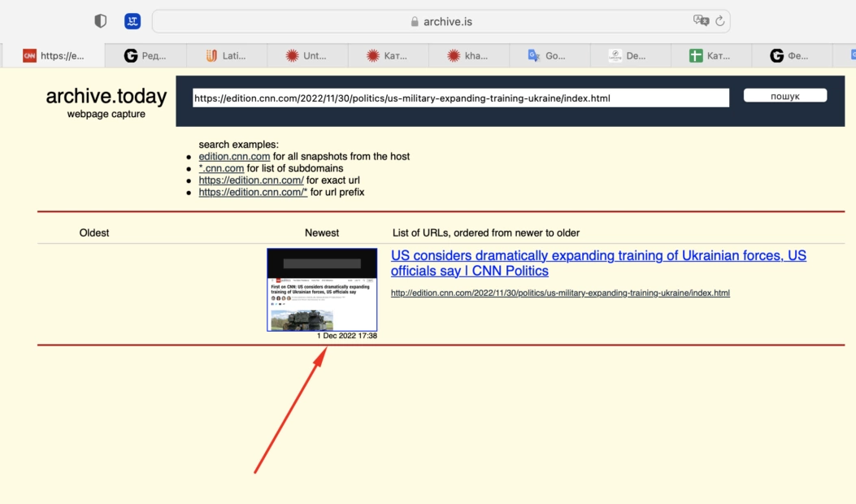Click the archive.today site logo

(x=106, y=96)
